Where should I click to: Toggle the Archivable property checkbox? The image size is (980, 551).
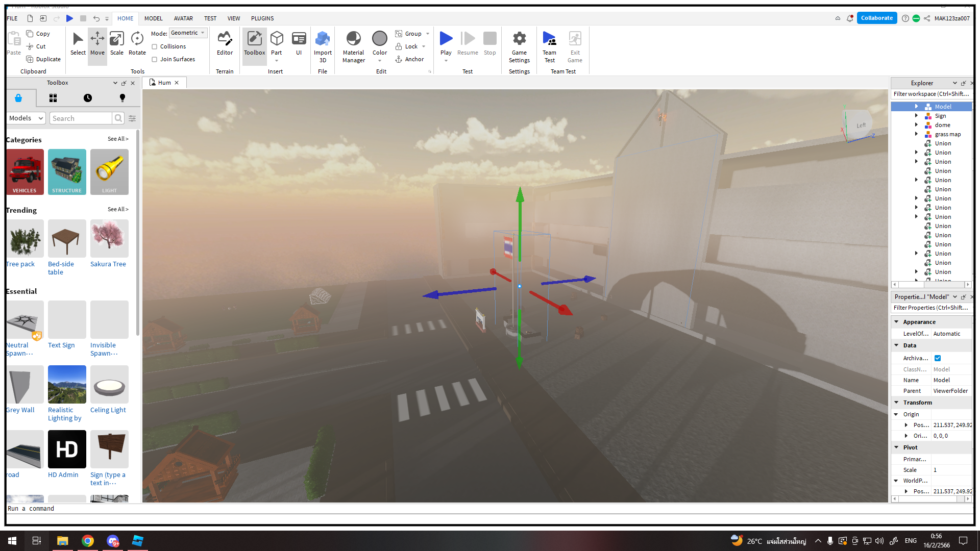938,358
